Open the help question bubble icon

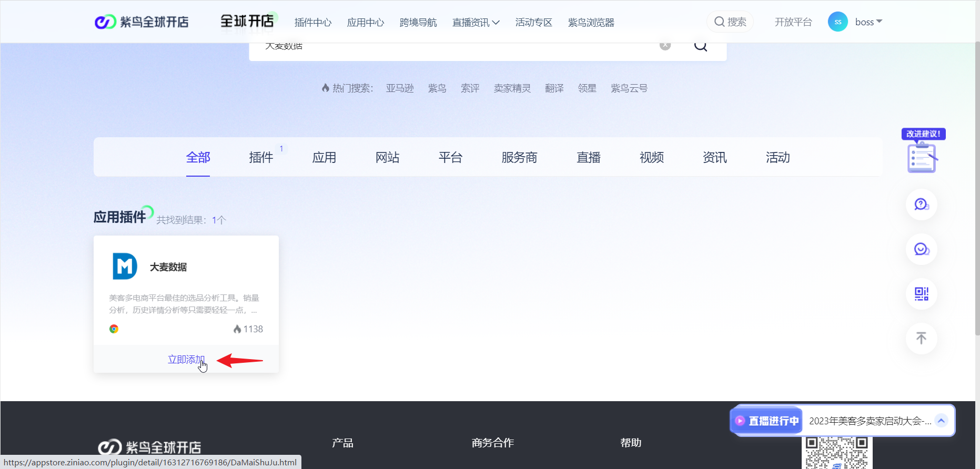[922, 205]
